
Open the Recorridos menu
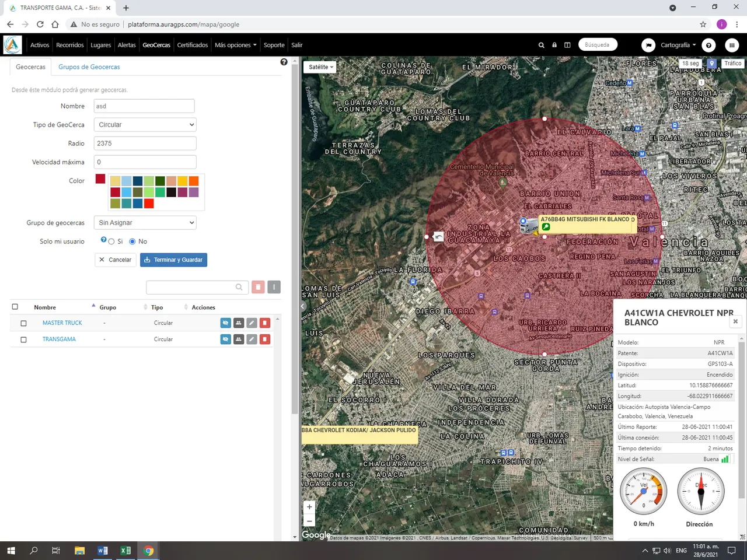[x=70, y=45]
